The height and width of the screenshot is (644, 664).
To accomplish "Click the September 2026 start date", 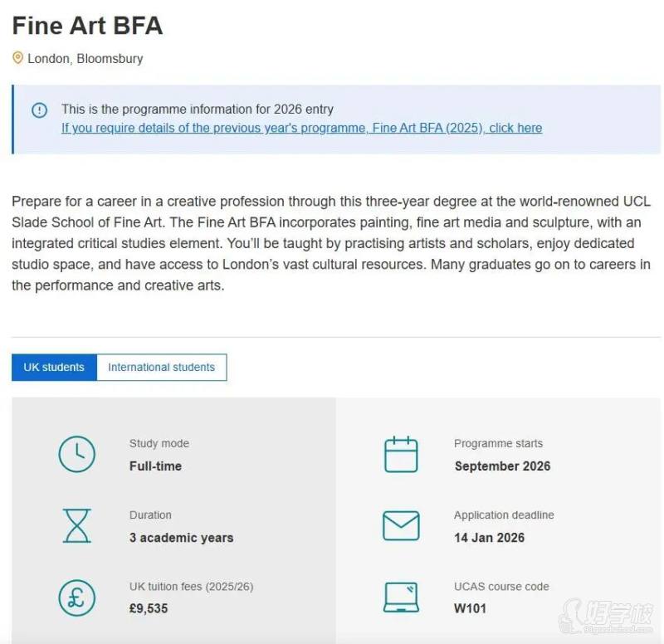I will pos(502,466).
